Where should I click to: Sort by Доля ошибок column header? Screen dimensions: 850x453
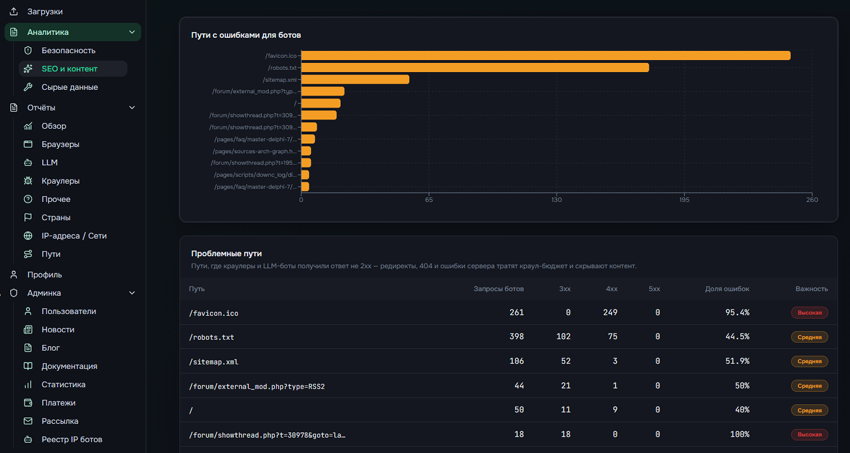point(727,289)
